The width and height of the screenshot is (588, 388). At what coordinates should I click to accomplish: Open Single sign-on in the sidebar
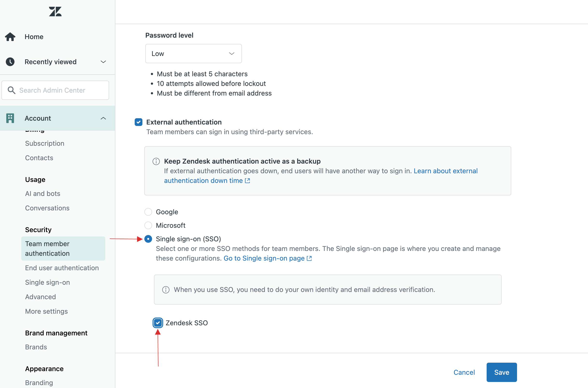(48, 282)
